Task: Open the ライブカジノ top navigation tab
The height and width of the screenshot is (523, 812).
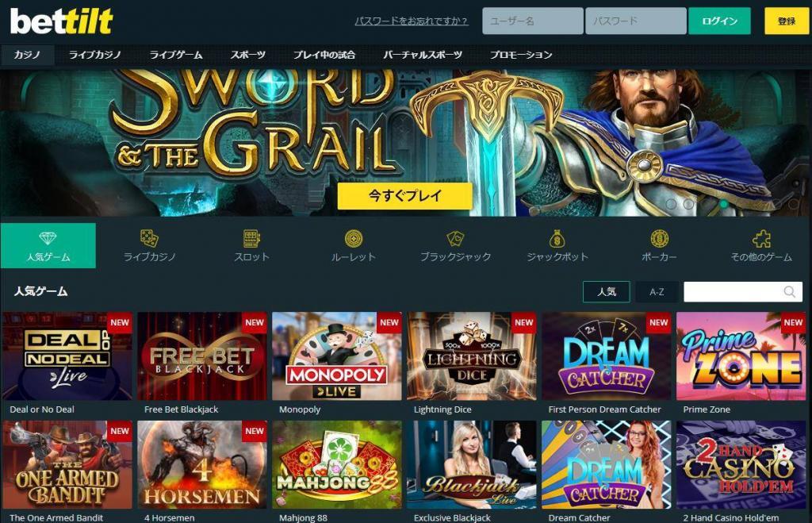Action: point(95,55)
